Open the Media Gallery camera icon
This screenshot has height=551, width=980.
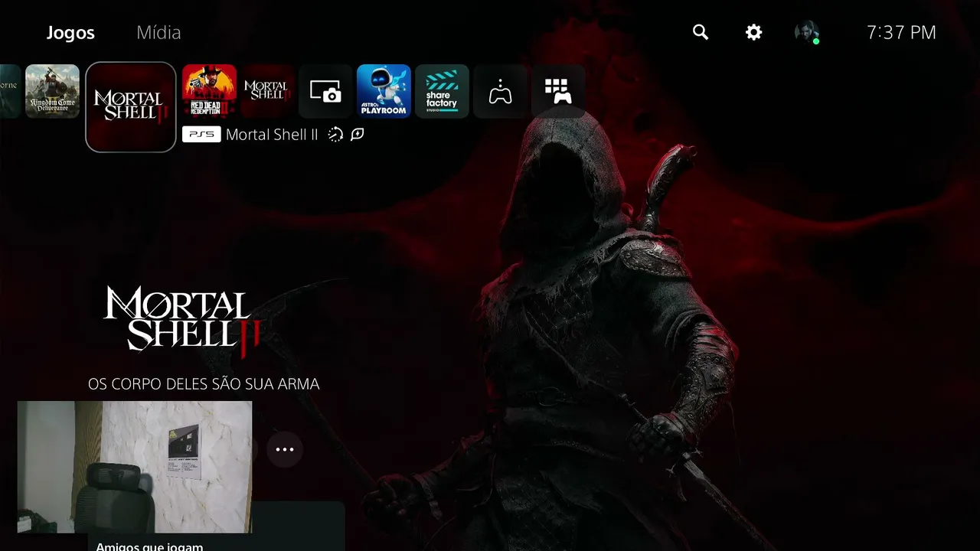tap(325, 91)
